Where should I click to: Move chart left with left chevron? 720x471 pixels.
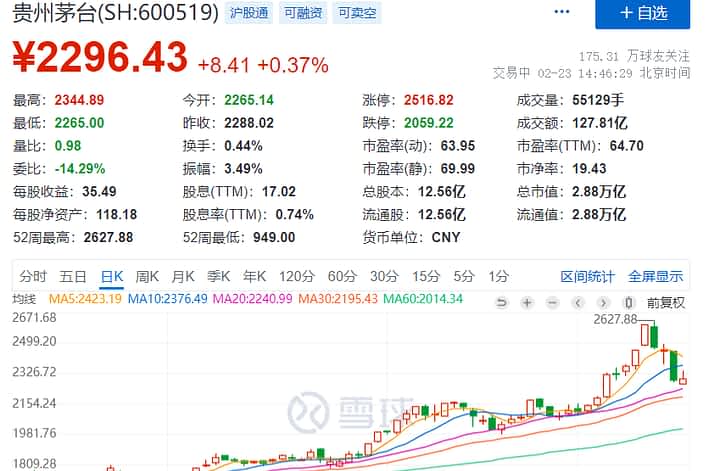point(578,303)
